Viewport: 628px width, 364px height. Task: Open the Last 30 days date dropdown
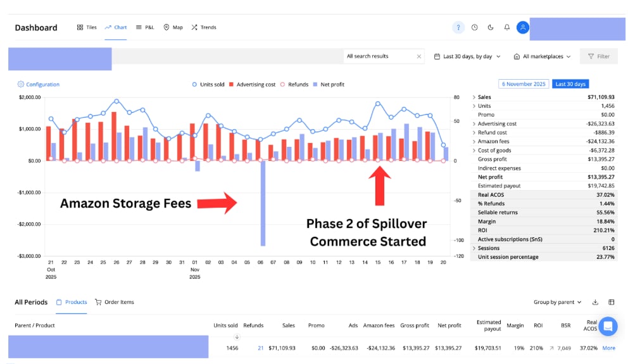[x=467, y=56]
